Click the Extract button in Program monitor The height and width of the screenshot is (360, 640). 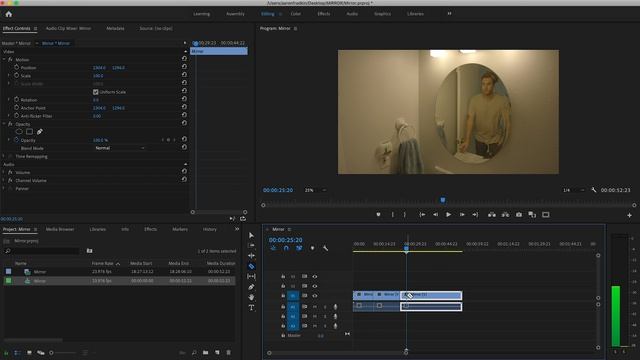[x=505, y=214]
